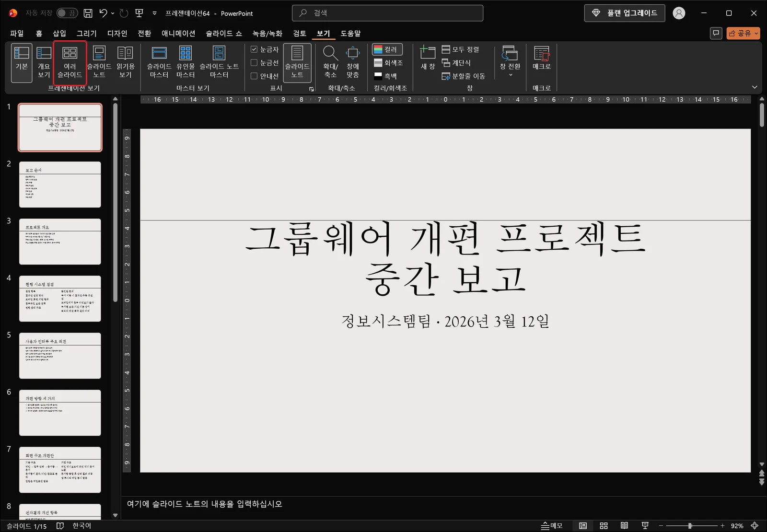
Task: Start slideshow icon in status bar
Action: pyautogui.click(x=645, y=526)
